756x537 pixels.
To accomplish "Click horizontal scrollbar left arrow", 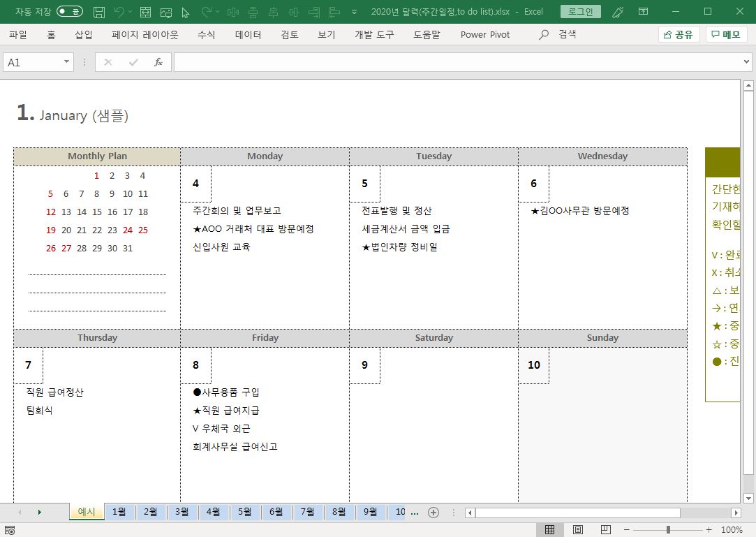I will 470,513.
